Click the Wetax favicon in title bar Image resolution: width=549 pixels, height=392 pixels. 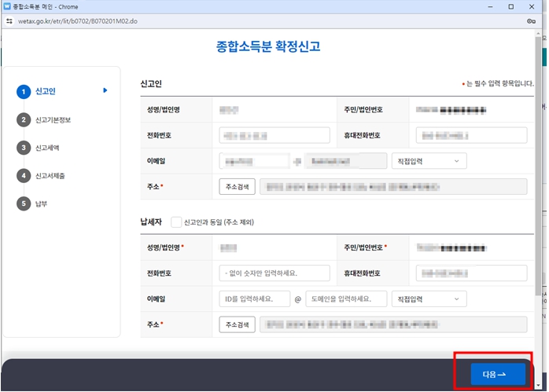(7, 6)
